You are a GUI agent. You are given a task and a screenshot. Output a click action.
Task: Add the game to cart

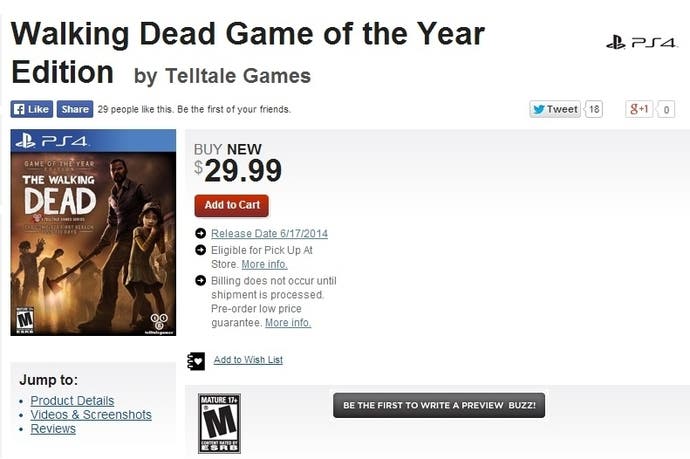point(231,206)
